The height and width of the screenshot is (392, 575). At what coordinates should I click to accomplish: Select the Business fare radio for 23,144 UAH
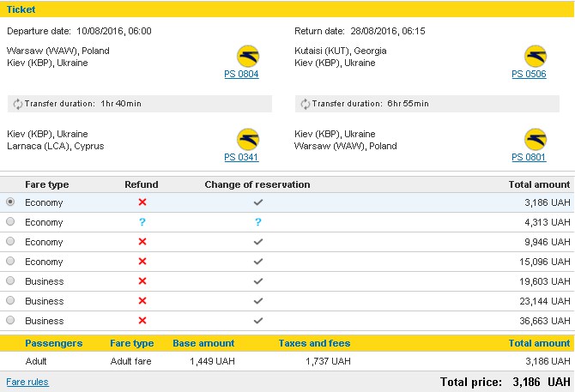[x=10, y=301]
